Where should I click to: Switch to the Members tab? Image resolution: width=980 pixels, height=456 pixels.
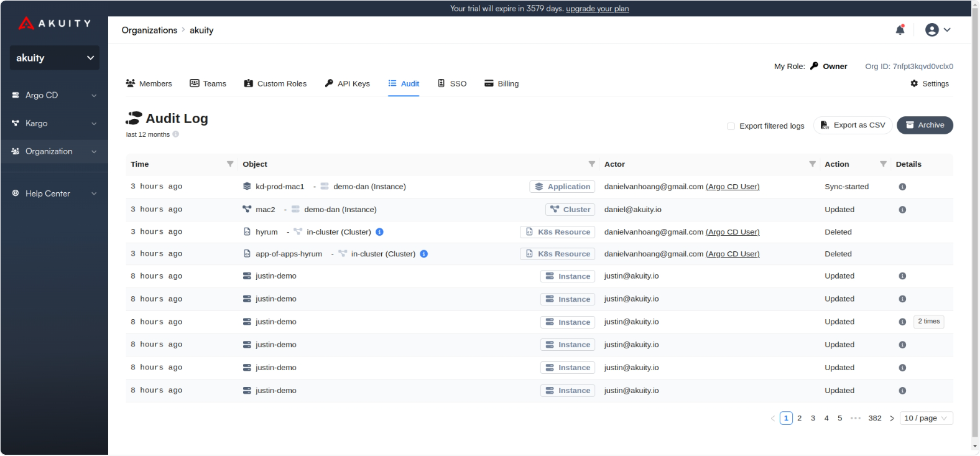point(149,83)
